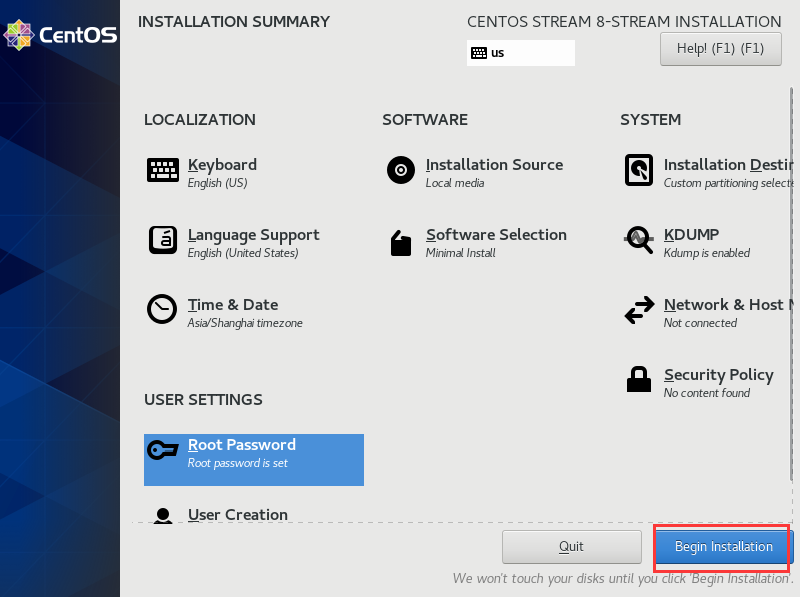Click the Begin Installation button
This screenshot has width=800, height=597.
(x=723, y=546)
